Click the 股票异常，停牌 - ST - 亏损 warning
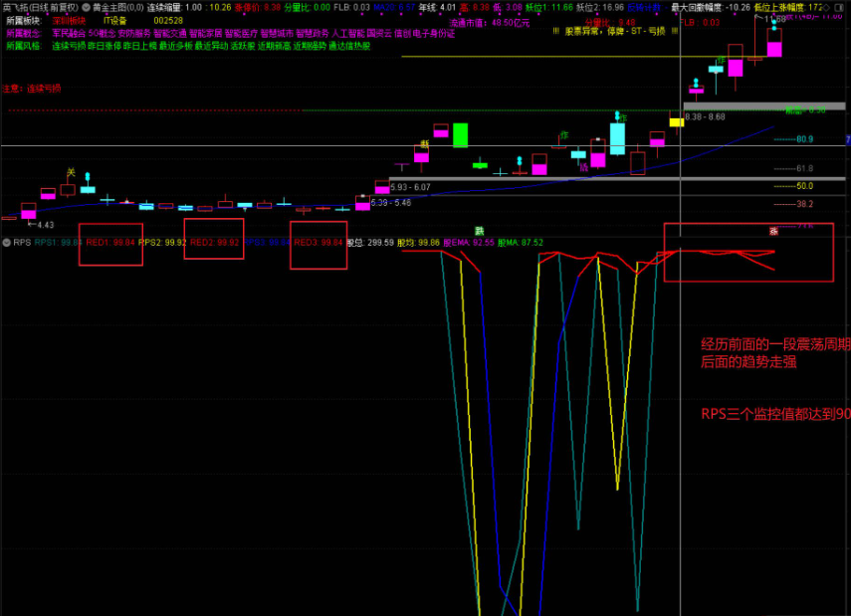This screenshot has width=851, height=616. tap(615, 32)
